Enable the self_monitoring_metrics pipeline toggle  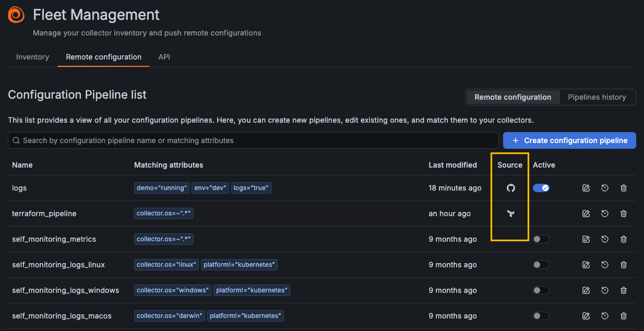pos(541,239)
